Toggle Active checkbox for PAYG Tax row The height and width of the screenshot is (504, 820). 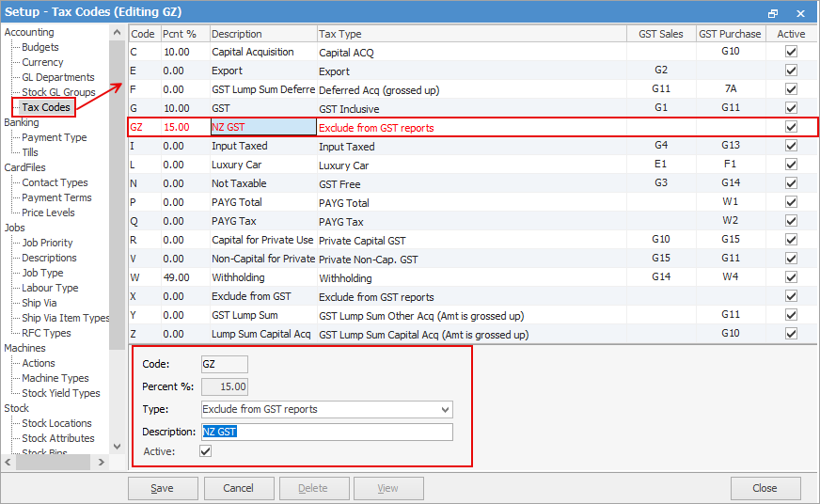point(791,221)
